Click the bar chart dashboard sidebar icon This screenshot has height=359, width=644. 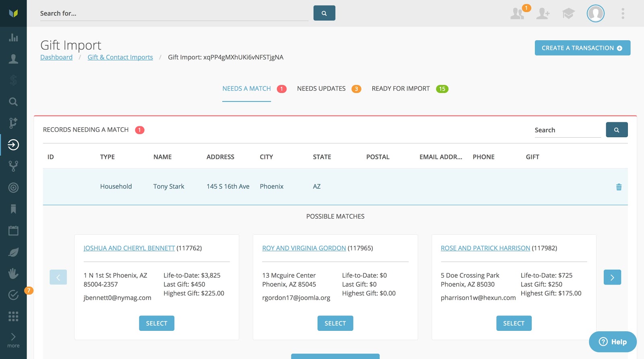pos(13,38)
